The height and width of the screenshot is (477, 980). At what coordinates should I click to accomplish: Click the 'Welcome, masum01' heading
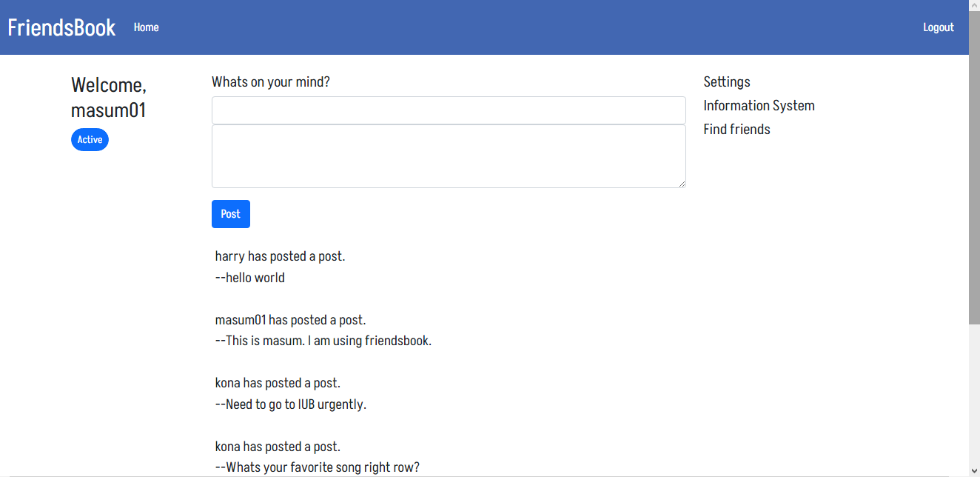[x=109, y=98]
